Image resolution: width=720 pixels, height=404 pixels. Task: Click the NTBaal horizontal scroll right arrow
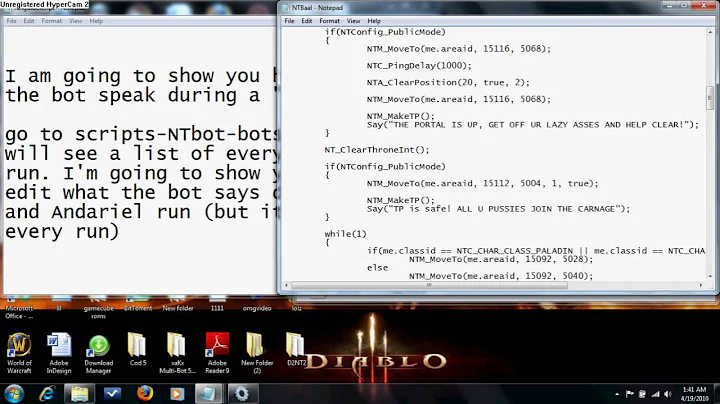(x=701, y=285)
